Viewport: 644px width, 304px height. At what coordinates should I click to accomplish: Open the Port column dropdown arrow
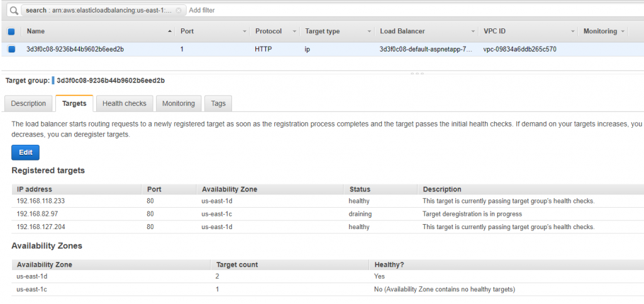click(x=245, y=31)
